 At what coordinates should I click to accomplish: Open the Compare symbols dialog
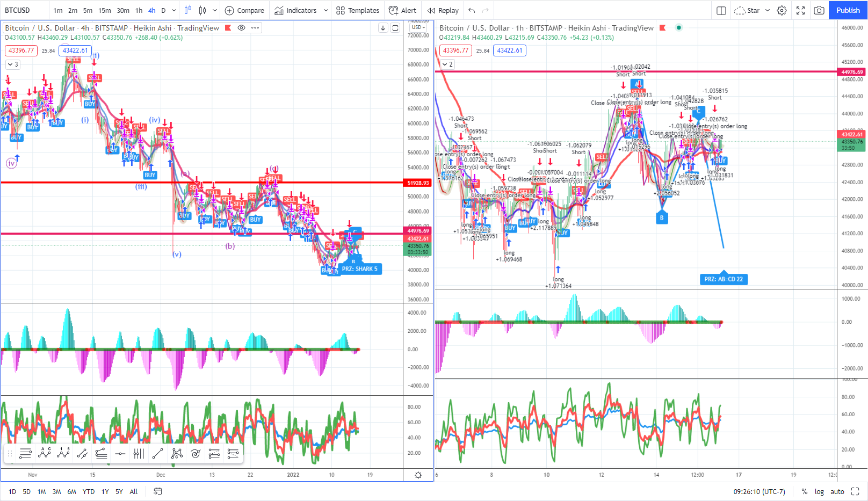pos(244,10)
